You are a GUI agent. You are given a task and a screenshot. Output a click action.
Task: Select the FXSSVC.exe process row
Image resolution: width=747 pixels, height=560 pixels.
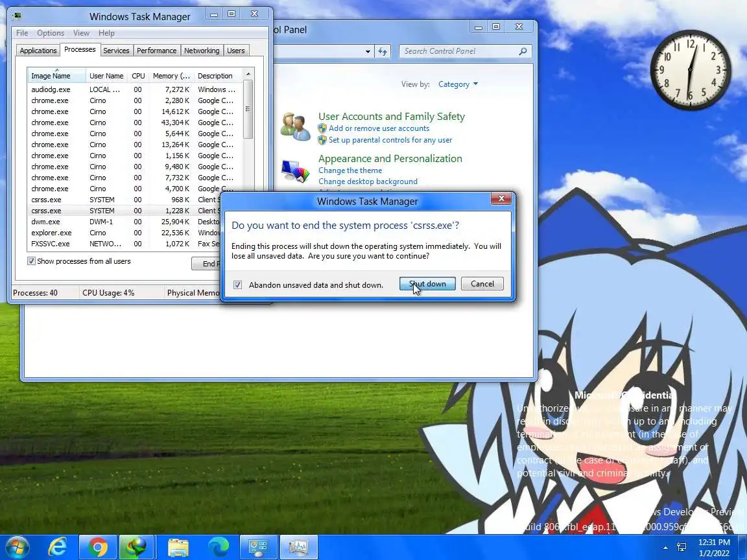pos(124,244)
